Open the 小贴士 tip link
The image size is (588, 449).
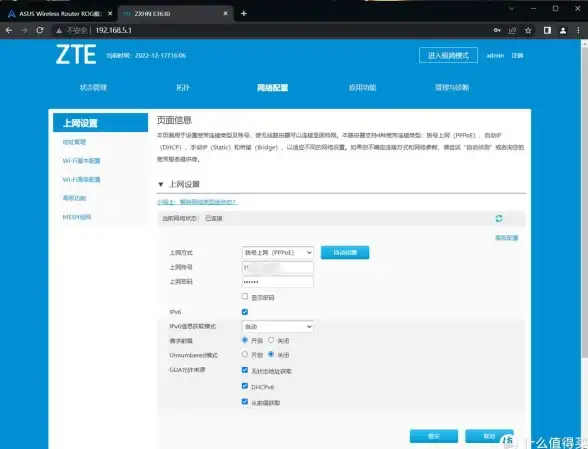(197, 202)
